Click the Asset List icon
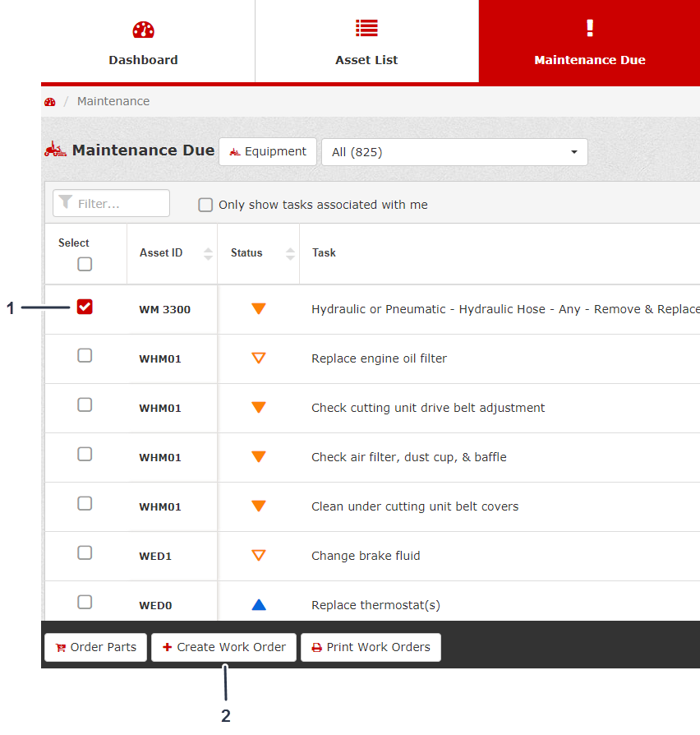This screenshot has width=700, height=735. tap(366, 29)
